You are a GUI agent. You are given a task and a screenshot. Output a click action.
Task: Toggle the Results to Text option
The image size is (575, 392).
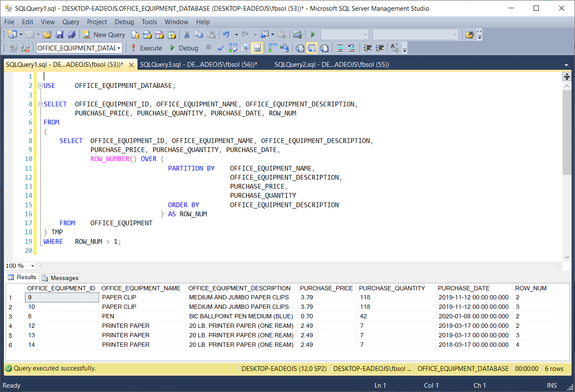[300, 48]
